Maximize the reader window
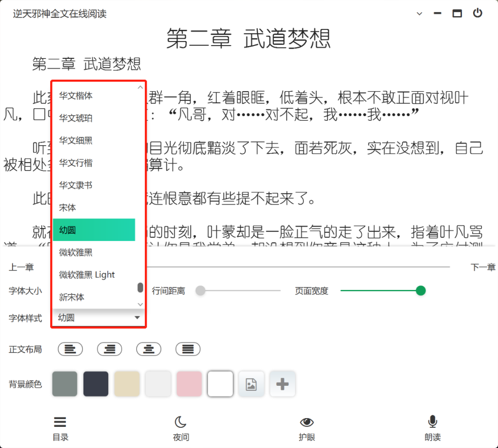The height and width of the screenshot is (448, 498). tap(457, 13)
